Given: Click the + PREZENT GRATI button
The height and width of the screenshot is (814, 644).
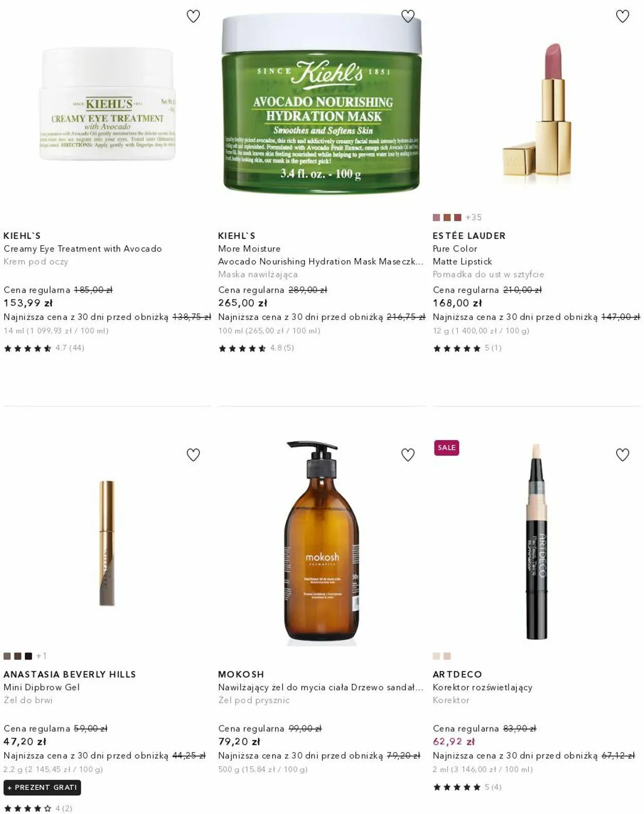Looking at the screenshot, I should point(42,787).
